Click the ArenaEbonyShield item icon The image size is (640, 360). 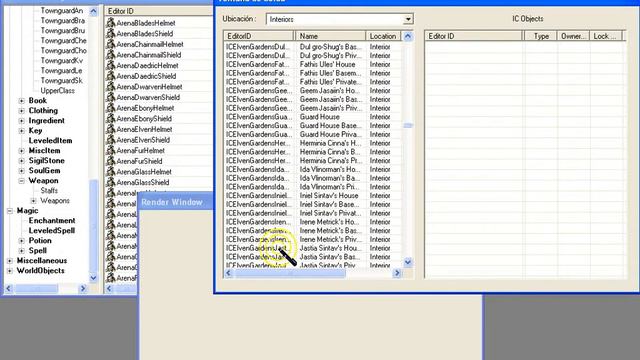[x=111, y=118]
